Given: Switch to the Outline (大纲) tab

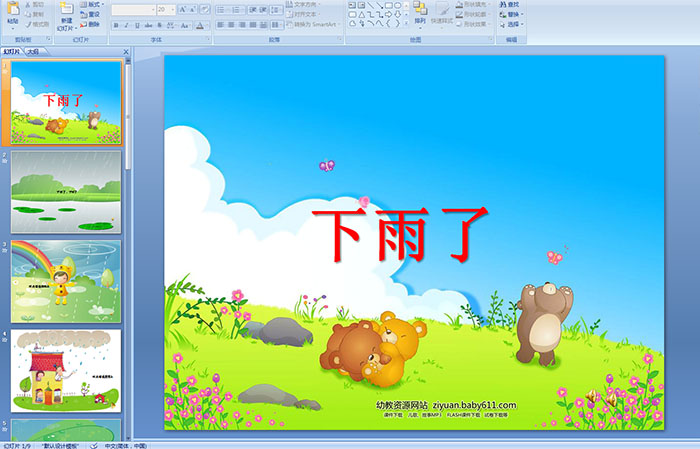Looking at the screenshot, I should [33, 51].
